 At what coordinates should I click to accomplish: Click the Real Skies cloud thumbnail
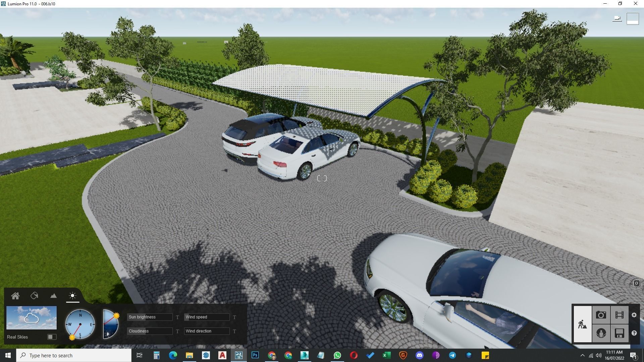[x=32, y=317]
